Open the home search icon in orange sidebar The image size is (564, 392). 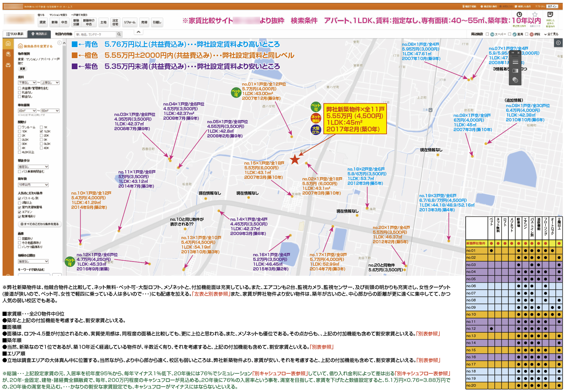(x=8, y=44)
